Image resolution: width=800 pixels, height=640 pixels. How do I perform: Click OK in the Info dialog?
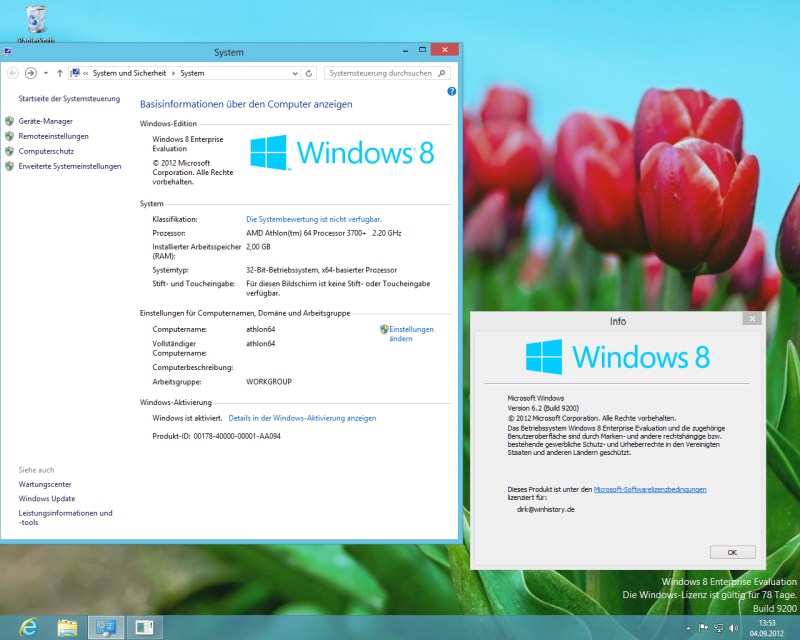point(732,552)
